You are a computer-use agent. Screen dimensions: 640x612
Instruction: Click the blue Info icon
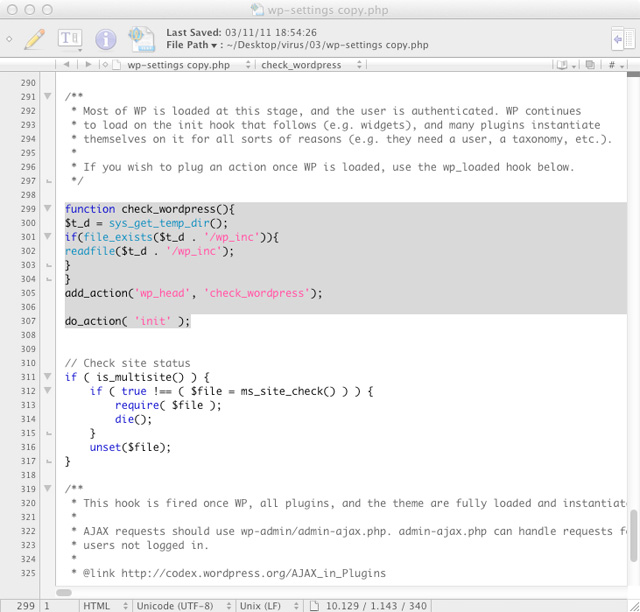click(105, 39)
